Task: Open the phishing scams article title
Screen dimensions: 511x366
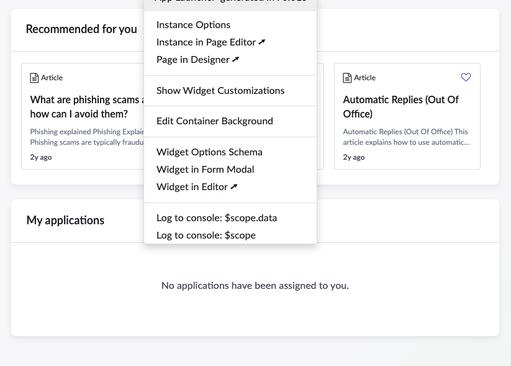Action: click(87, 107)
